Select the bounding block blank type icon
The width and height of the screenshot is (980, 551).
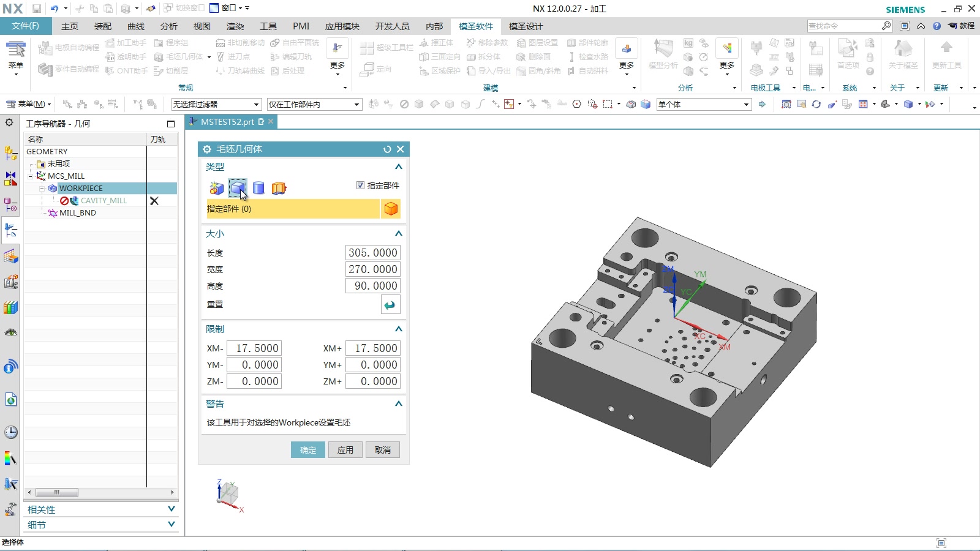(238, 187)
